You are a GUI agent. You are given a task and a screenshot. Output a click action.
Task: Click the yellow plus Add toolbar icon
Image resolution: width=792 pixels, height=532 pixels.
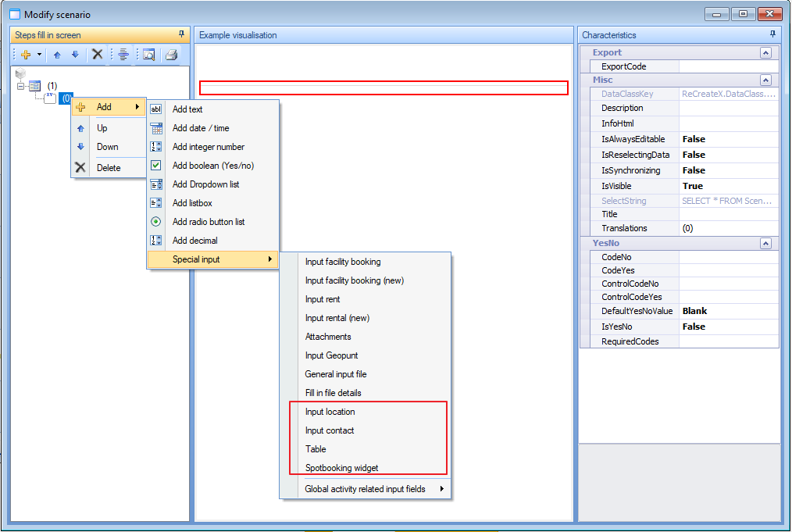coord(26,55)
